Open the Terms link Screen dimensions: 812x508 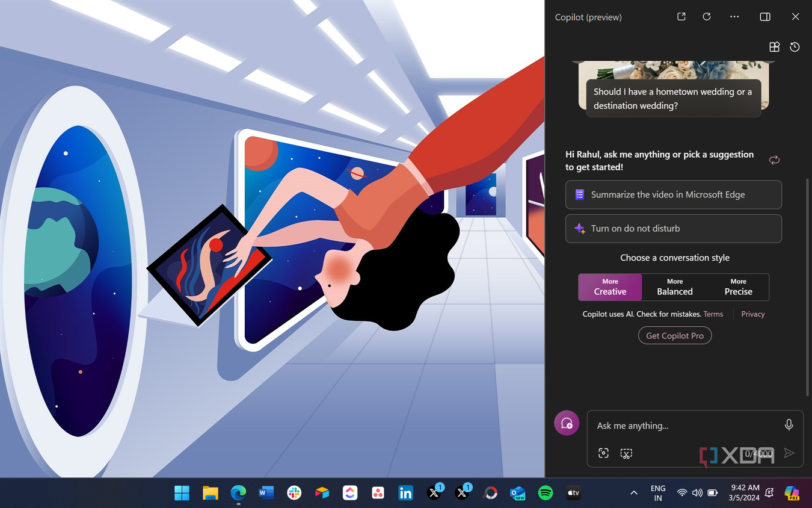713,314
